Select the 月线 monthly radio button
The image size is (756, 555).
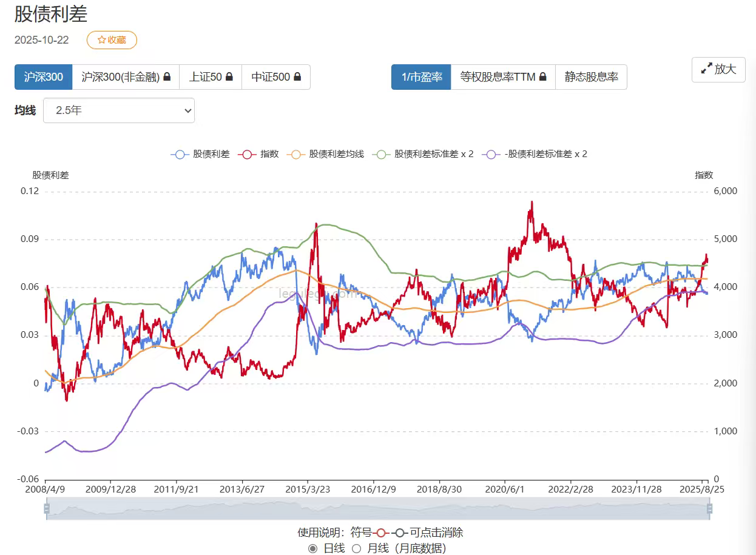tap(357, 548)
